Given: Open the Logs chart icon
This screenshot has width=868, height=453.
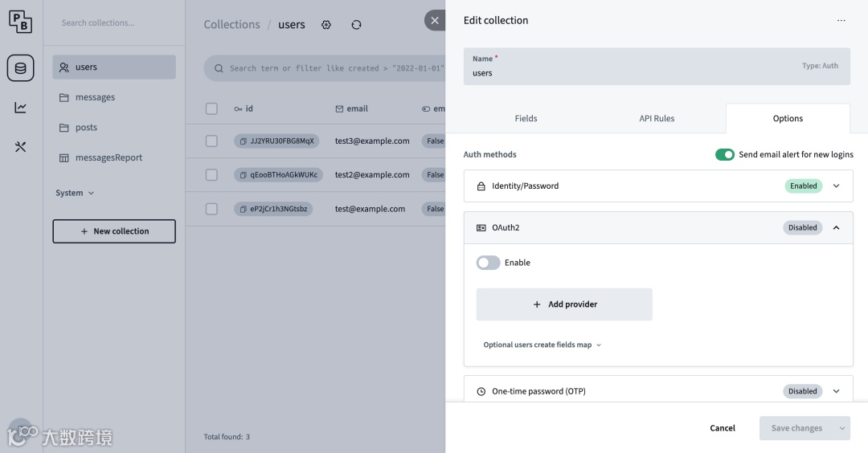Looking at the screenshot, I should pos(21,108).
